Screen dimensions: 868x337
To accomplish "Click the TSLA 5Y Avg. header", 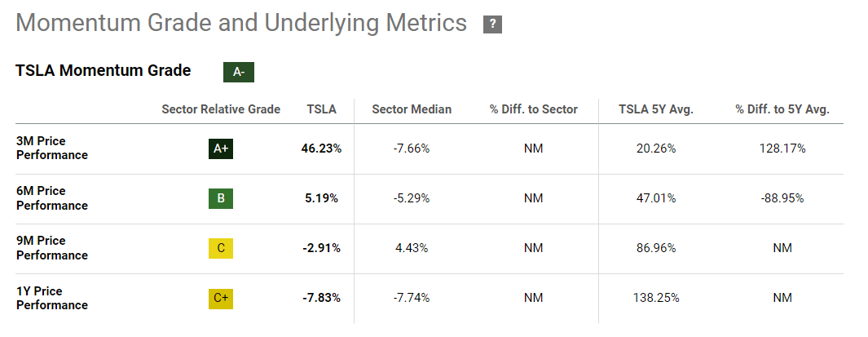I will tap(656, 109).
